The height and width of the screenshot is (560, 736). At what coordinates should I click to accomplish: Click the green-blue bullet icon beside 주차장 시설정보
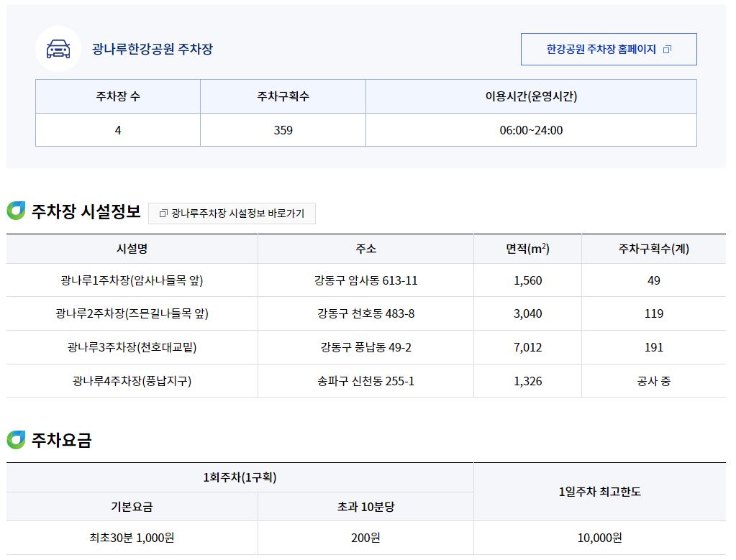click(x=16, y=211)
